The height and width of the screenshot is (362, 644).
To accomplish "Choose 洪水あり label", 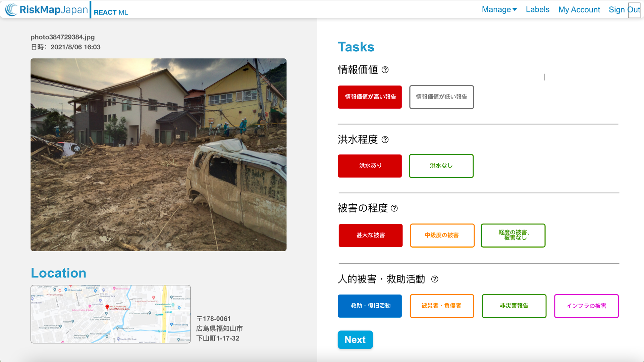I will 370,166.
